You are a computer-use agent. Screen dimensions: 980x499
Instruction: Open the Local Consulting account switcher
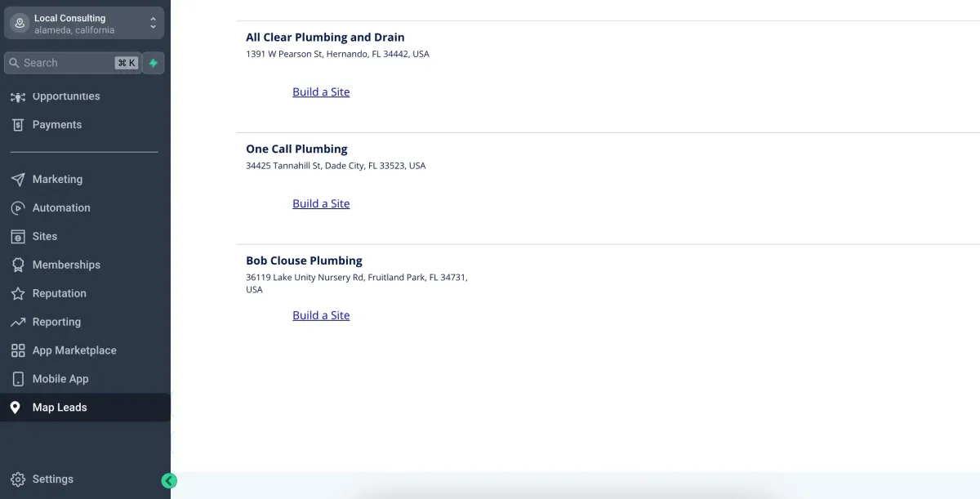pos(85,24)
